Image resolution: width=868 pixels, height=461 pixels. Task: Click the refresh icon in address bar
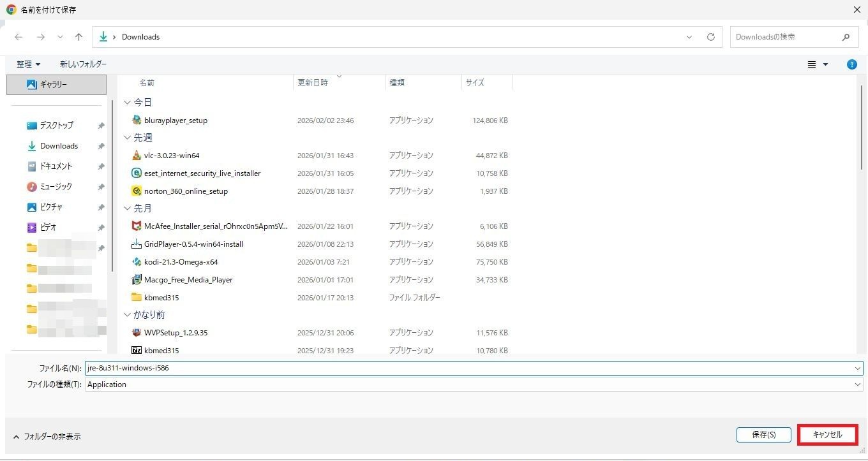coord(710,37)
